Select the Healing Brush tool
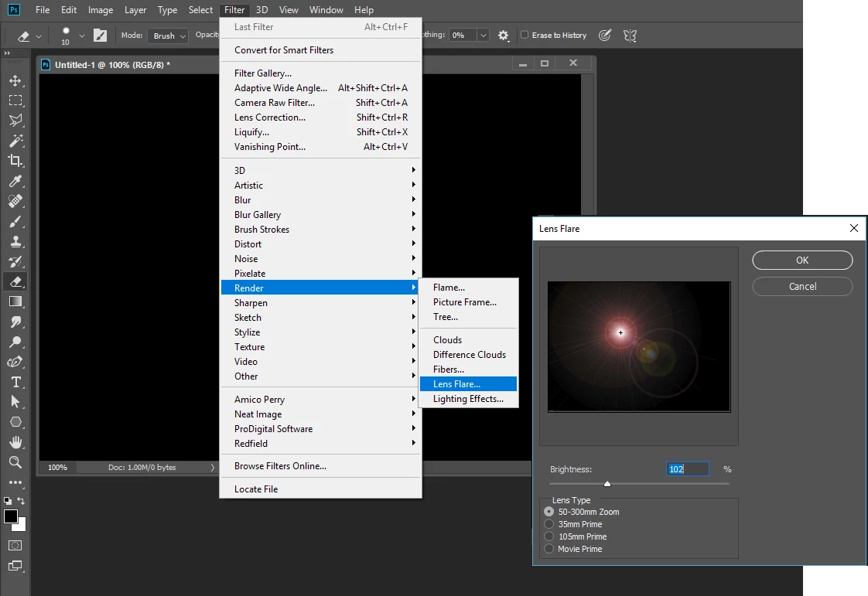 coord(15,201)
